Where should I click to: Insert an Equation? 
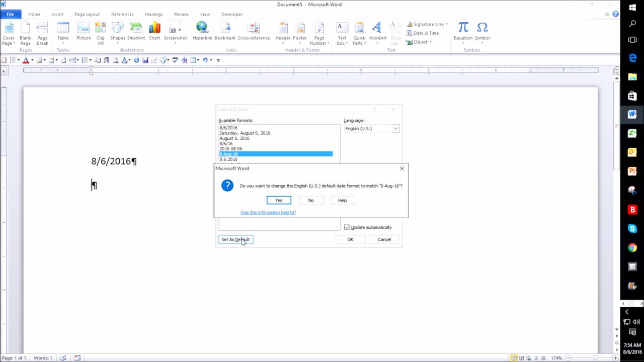[463, 34]
